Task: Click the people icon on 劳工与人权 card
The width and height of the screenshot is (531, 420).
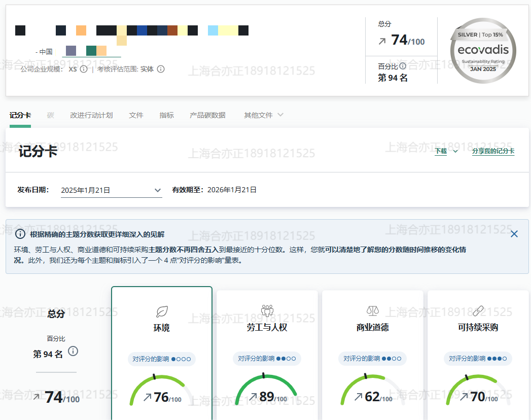Action: point(267,310)
